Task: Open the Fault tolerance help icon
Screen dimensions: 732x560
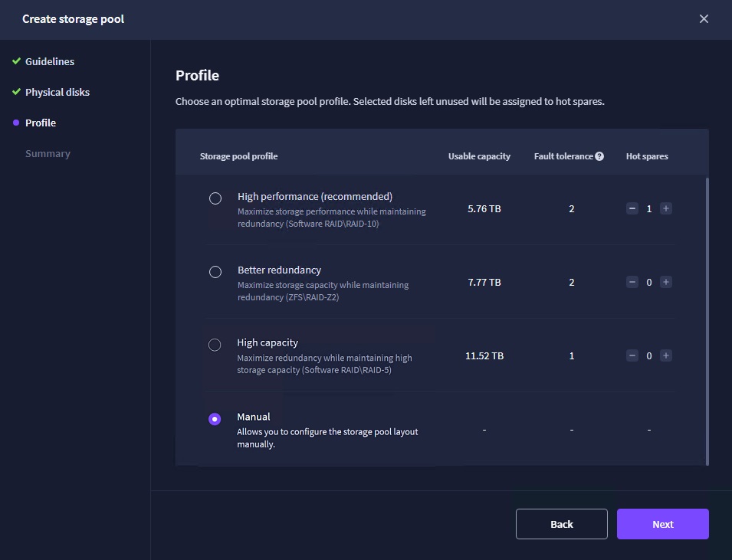Action: point(599,156)
